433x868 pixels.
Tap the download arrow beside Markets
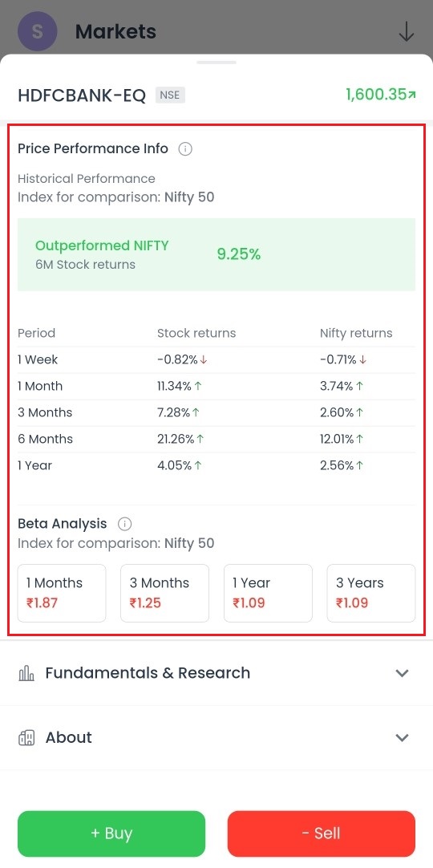[x=407, y=31]
